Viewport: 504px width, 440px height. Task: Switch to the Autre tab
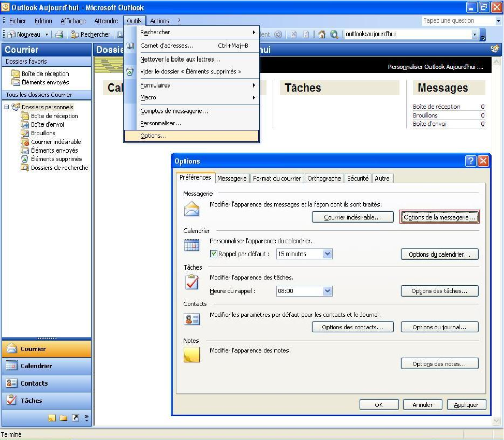tap(382, 178)
